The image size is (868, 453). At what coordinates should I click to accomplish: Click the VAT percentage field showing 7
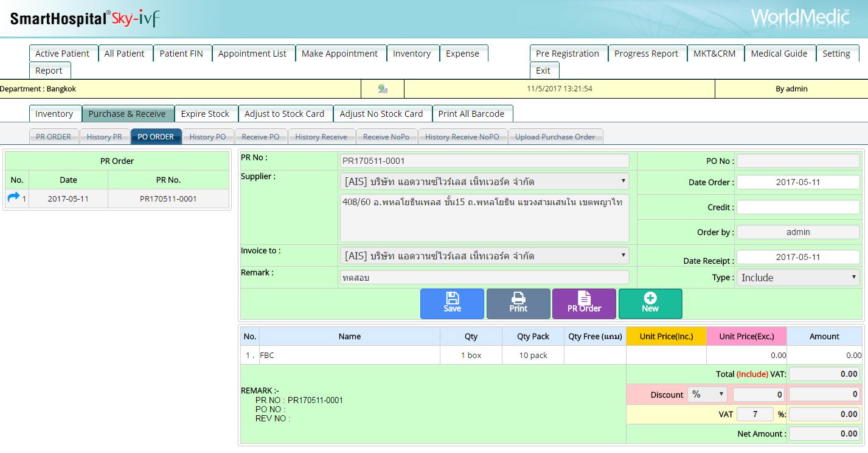[755, 414]
